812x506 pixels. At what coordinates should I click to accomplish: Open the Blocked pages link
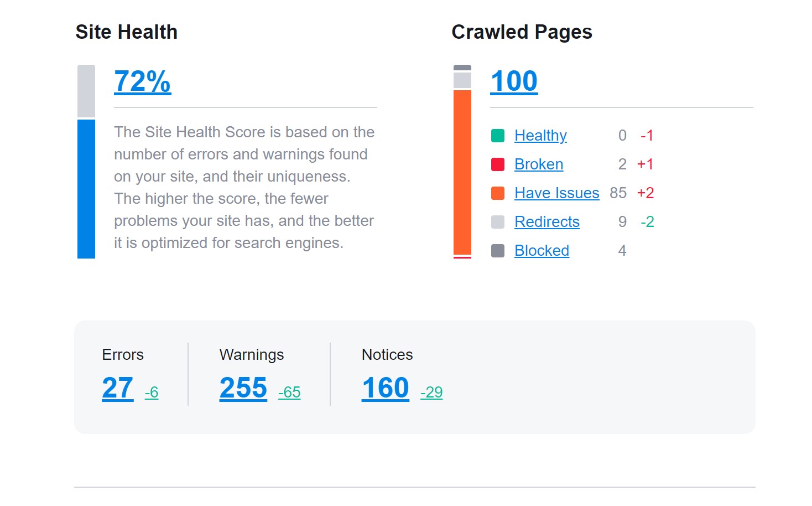[x=542, y=251]
